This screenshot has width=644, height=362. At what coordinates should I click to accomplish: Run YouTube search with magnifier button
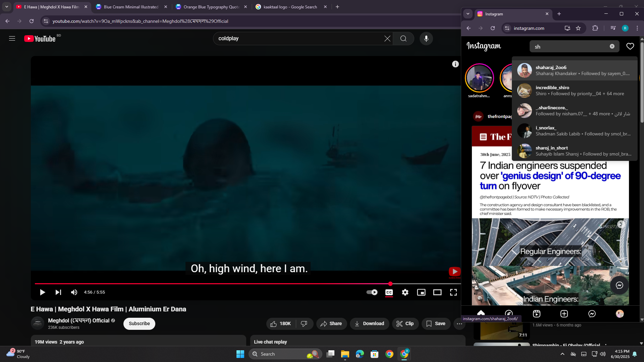click(404, 39)
